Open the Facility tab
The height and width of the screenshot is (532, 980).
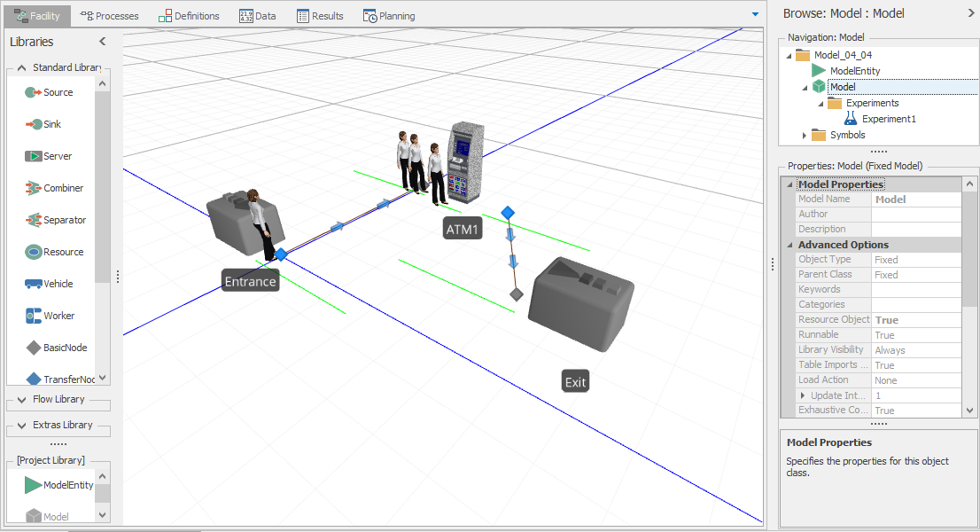pos(37,16)
